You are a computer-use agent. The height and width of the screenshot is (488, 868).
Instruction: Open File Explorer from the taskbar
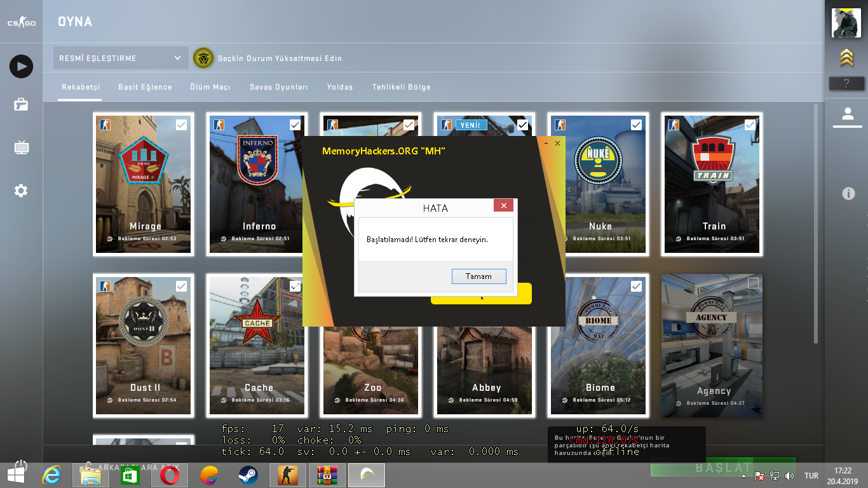[90, 475]
